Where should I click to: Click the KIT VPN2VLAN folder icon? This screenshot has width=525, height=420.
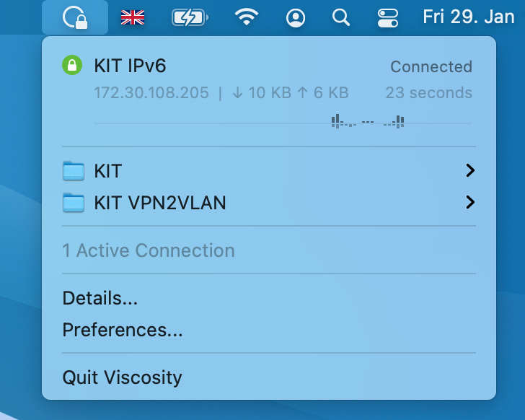click(74, 204)
